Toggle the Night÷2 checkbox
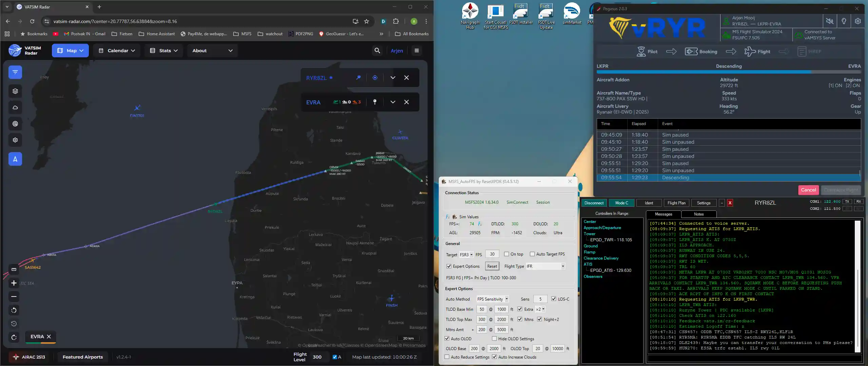Image resolution: width=868 pixels, height=366 pixels. (539, 319)
